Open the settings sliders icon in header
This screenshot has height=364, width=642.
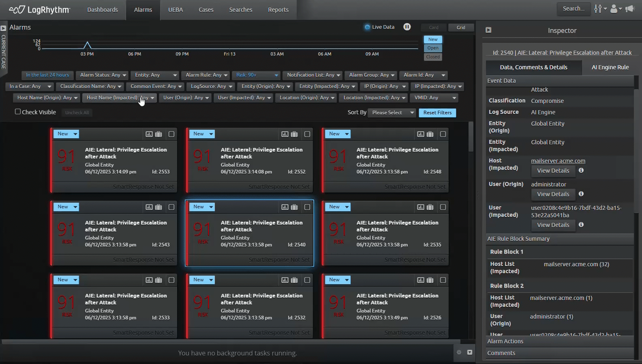pos(598,9)
